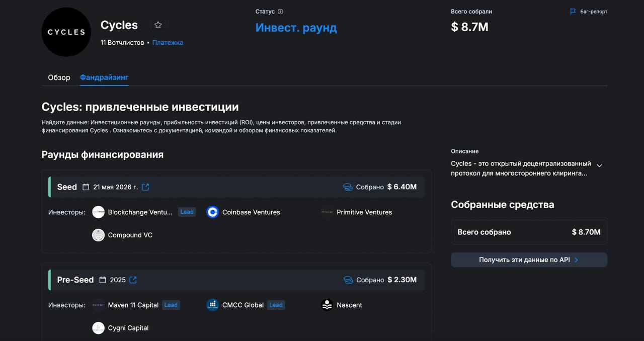The width and height of the screenshot is (644, 341).
Task: Click the Раунды финансирования heading
Action: 103,154
